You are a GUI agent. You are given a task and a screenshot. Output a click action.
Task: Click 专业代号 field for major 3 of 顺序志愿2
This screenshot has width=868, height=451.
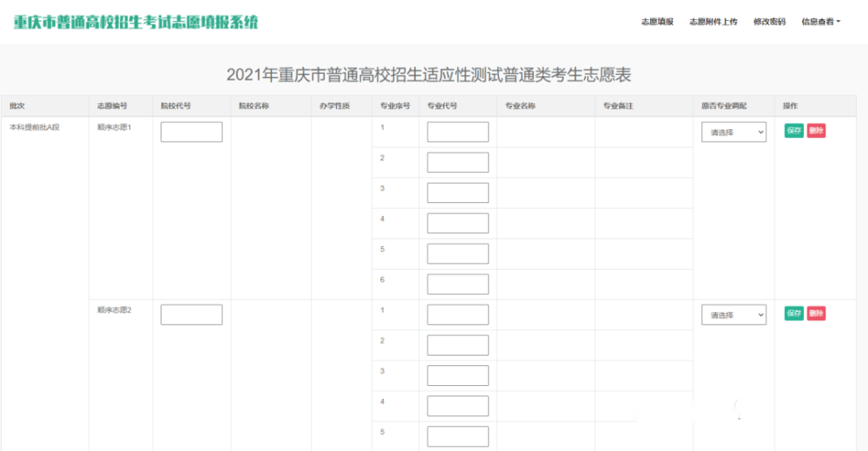click(457, 376)
